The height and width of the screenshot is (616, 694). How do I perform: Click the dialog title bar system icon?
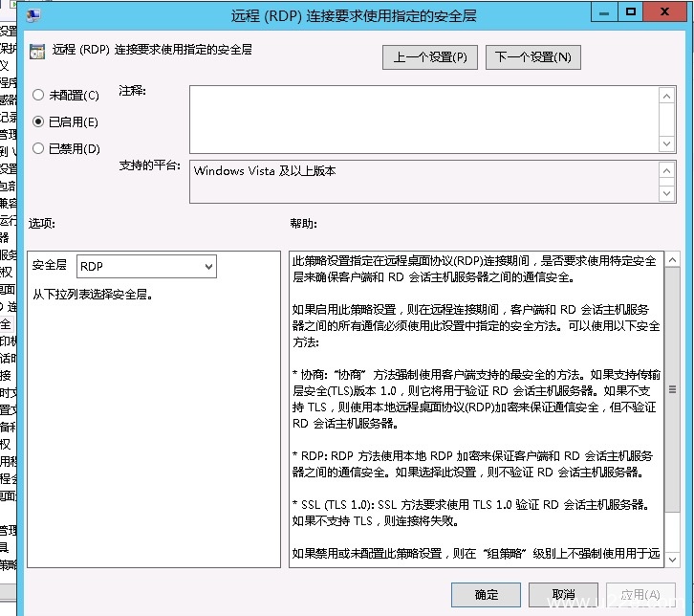tap(33, 16)
